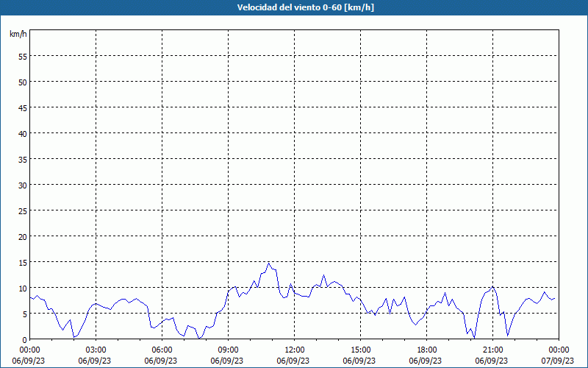
Task: Click the '15' y-axis value
Action: pos(23,262)
